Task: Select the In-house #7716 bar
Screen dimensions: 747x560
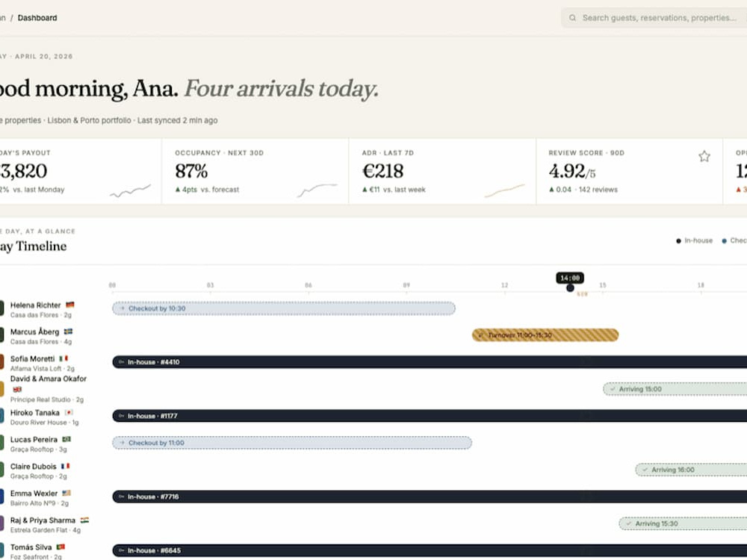Action: [x=430, y=497]
